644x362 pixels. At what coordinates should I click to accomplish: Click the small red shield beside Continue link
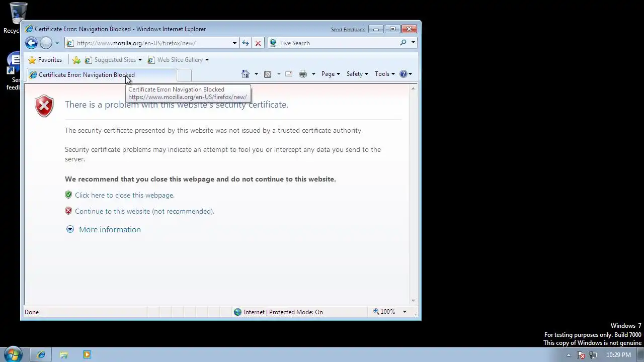68,211
